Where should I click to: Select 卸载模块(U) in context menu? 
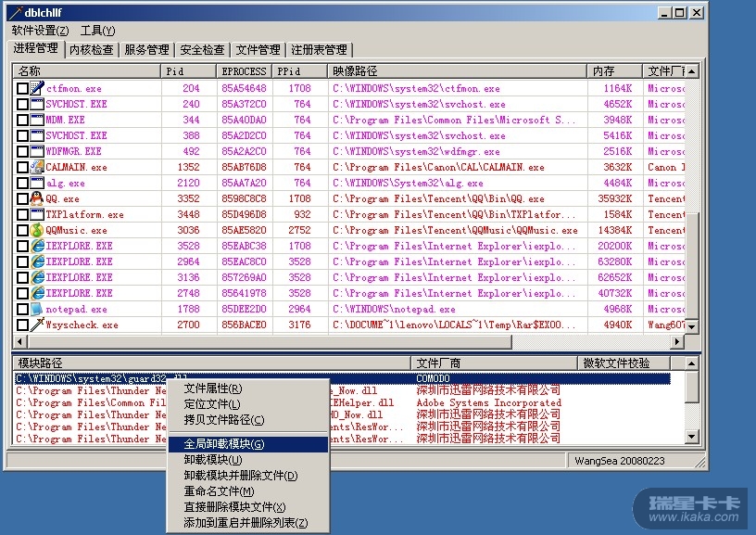tap(248, 460)
